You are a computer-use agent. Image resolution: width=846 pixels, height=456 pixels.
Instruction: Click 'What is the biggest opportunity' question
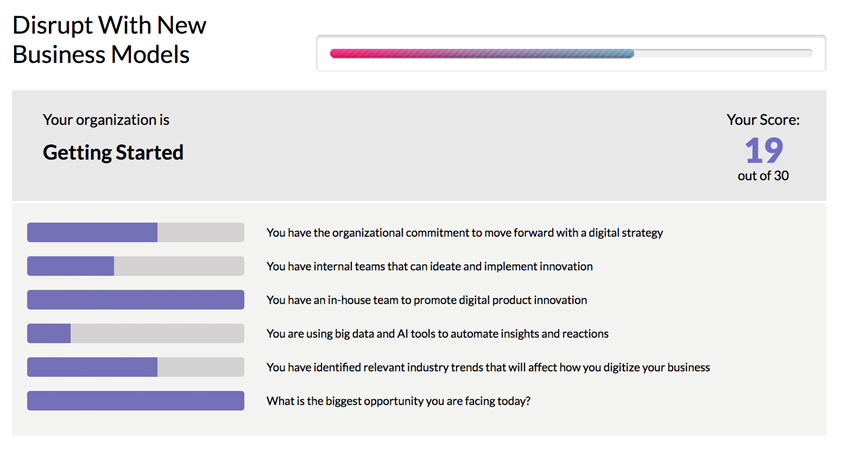coord(398,401)
